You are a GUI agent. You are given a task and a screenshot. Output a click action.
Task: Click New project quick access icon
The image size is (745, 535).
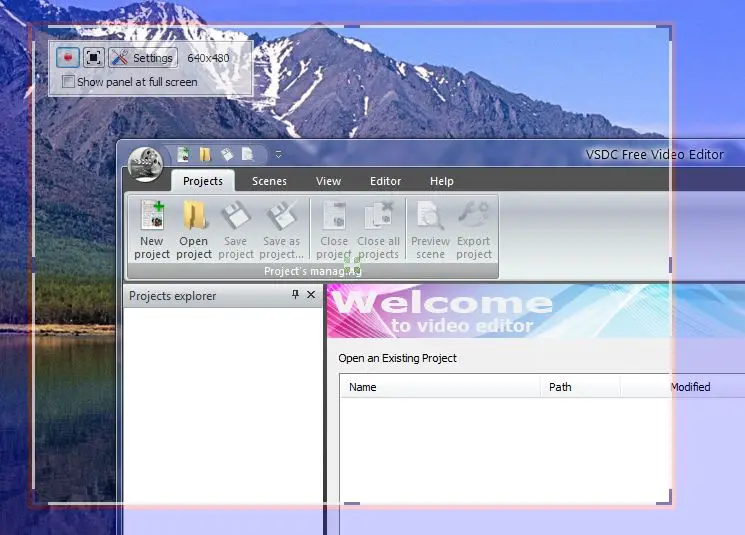183,154
